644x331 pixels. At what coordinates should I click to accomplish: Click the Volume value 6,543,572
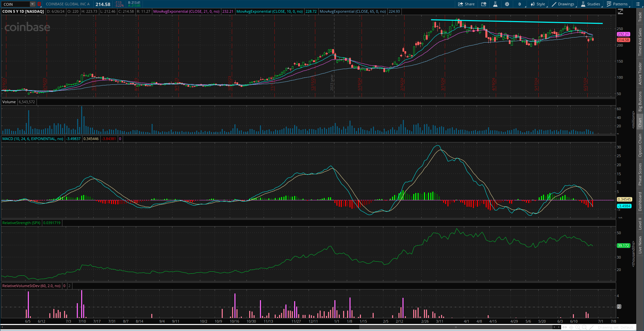point(27,102)
